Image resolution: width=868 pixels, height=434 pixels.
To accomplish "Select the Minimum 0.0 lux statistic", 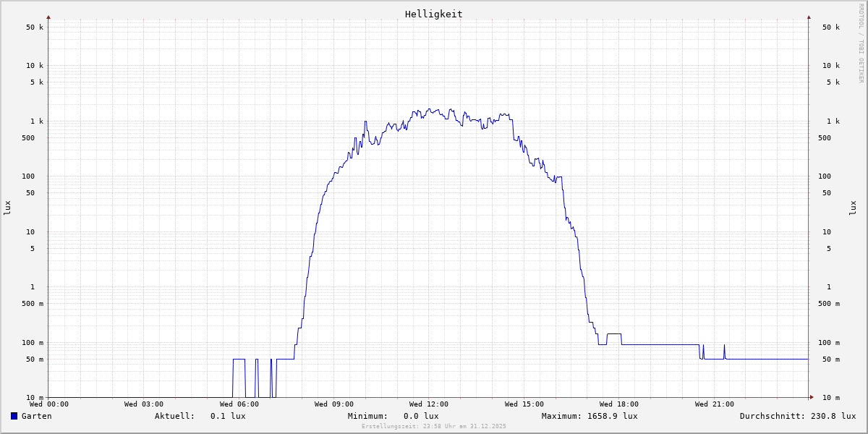I will [x=393, y=416].
